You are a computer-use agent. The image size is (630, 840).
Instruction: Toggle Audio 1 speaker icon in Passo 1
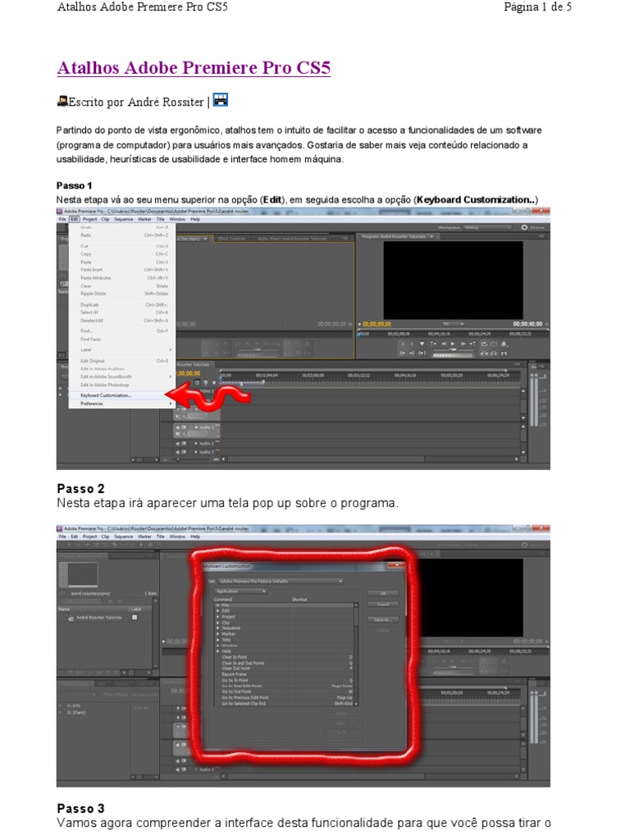click(x=178, y=427)
